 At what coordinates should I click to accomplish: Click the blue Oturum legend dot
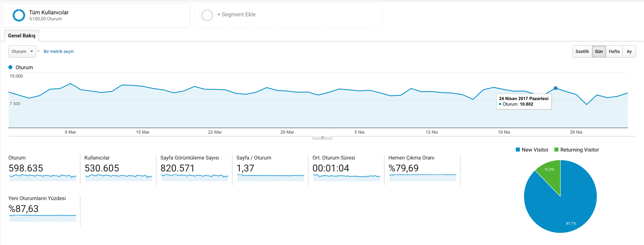[10, 67]
